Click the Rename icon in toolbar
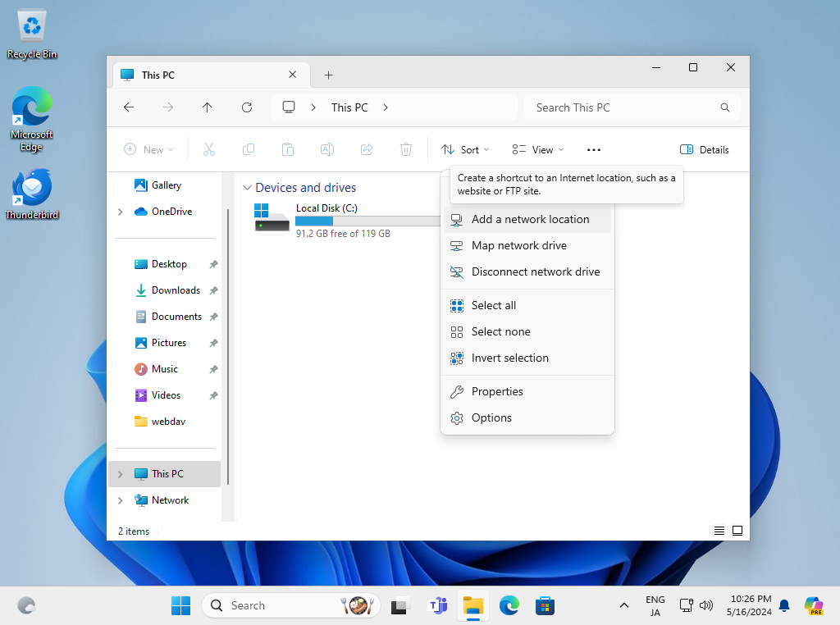This screenshot has height=625, width=840. pyautogui.click(x=327, y=149)
